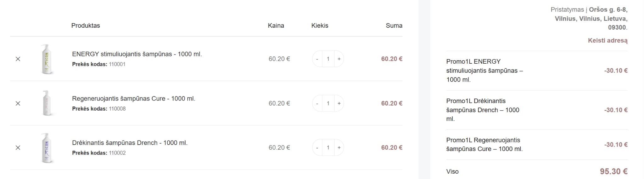Screen dimensions: 644x179
Task: Click the Keisti adresą link
Action: click(608, 40)
